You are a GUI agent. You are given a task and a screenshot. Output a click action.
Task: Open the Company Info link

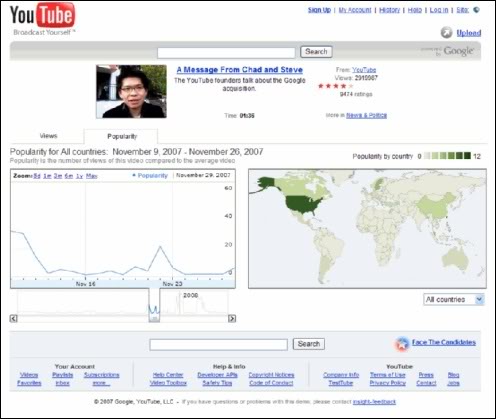point(341,375)
